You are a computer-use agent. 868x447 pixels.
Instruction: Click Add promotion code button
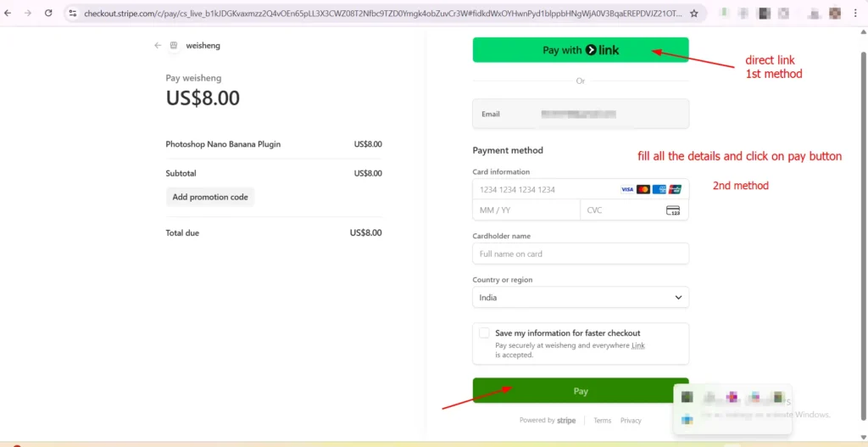[210, 197]
